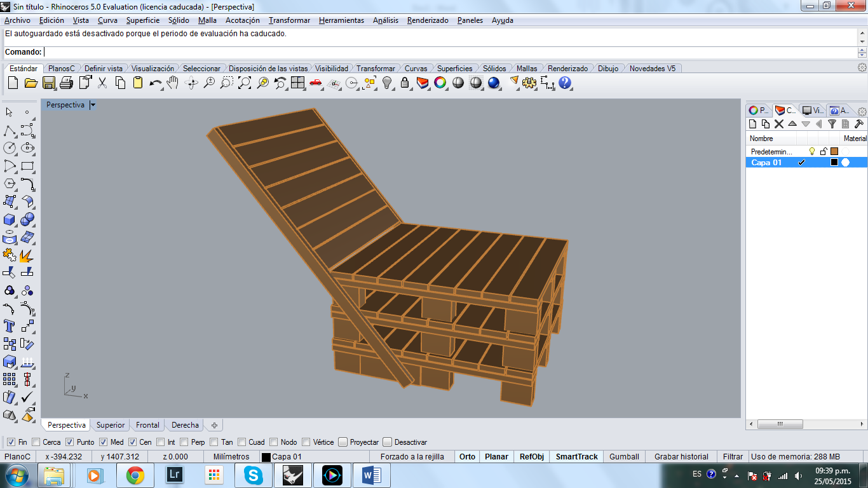Choose the Zoom Dynamic magnifier icon

coord(209,83)
